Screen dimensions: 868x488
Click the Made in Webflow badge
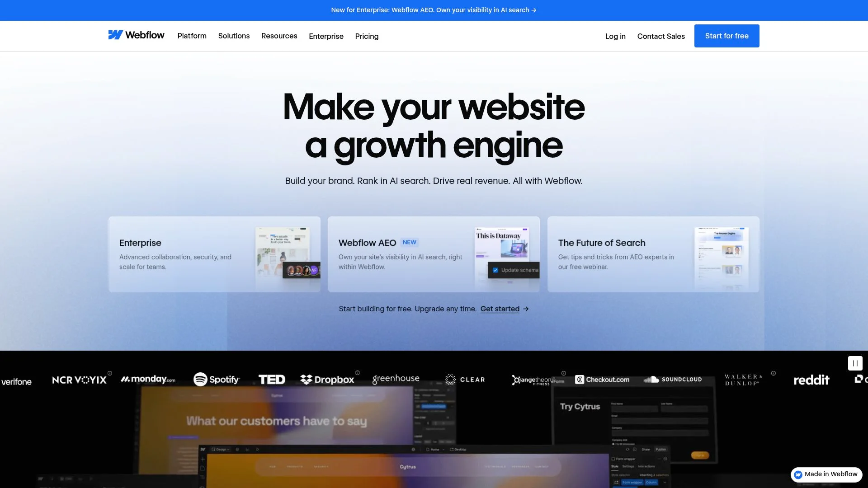826,474
